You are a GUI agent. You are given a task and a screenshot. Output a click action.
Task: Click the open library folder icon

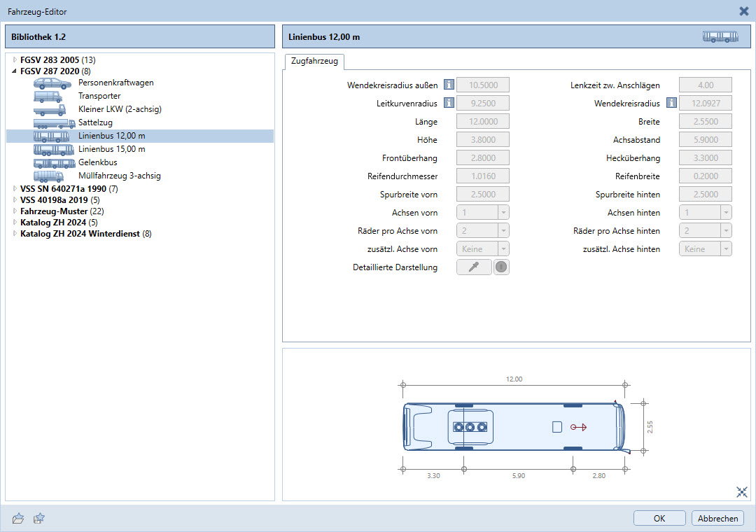pyautogui.click(x=19, y=518)
